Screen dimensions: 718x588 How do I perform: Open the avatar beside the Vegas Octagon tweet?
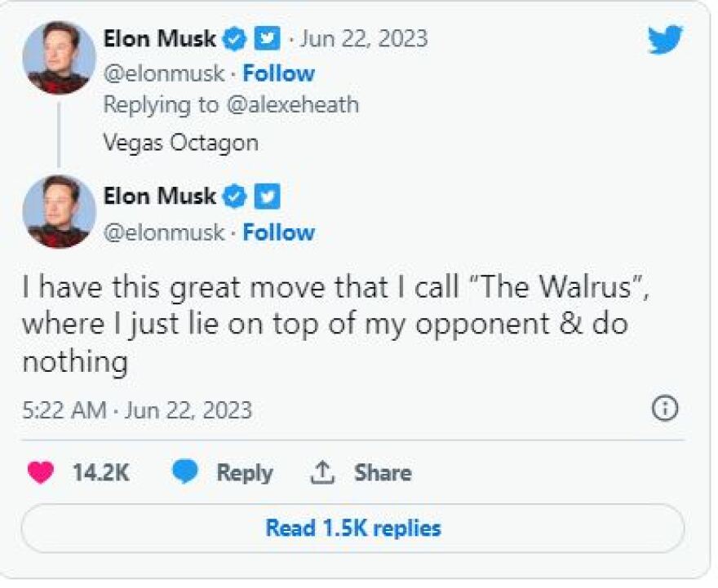59,59
